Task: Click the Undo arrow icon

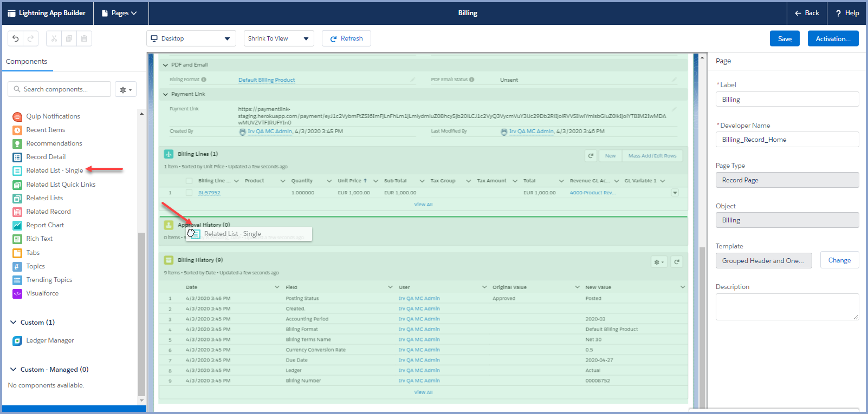Action: tap(16, 38)
